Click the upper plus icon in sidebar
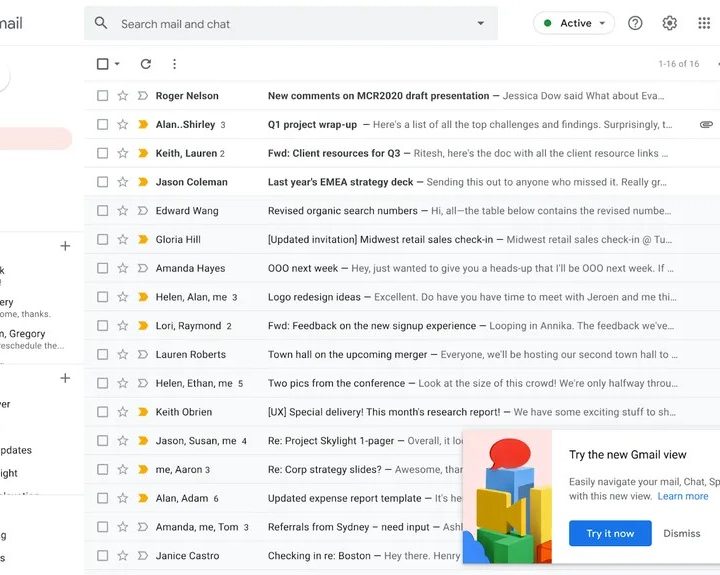 pyautogui.click(x=65, y=246)
